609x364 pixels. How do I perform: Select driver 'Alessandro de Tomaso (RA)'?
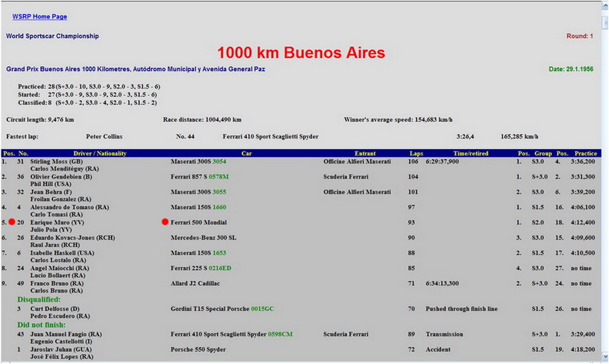pyautogui.click(x=70, y=208)
